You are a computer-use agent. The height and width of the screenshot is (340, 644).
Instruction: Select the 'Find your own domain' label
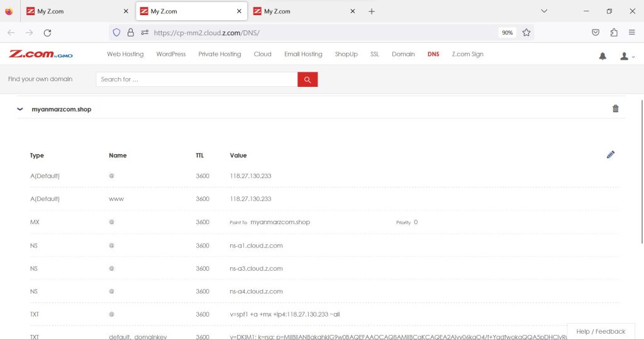pos(40,79)
